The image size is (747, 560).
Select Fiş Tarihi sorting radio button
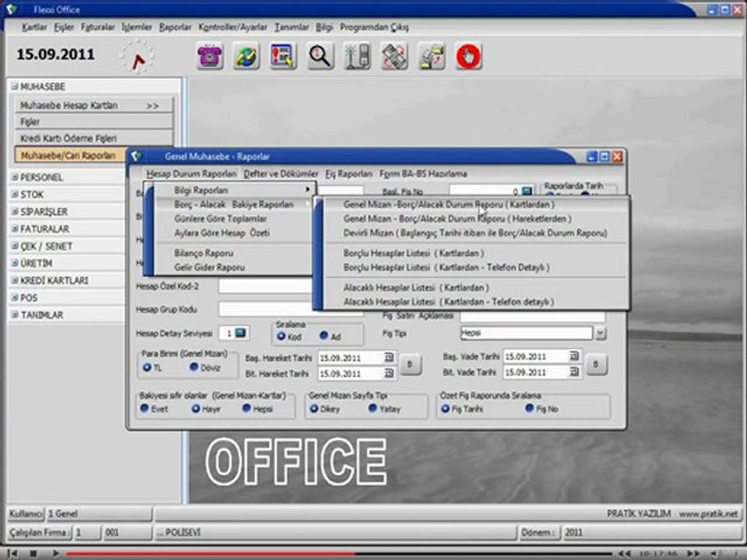(445, 408)
